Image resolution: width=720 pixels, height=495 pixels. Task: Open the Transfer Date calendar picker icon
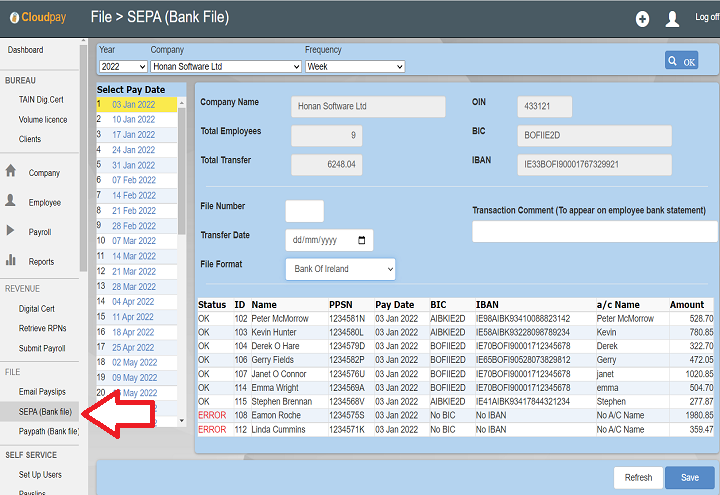coord(361,241)
